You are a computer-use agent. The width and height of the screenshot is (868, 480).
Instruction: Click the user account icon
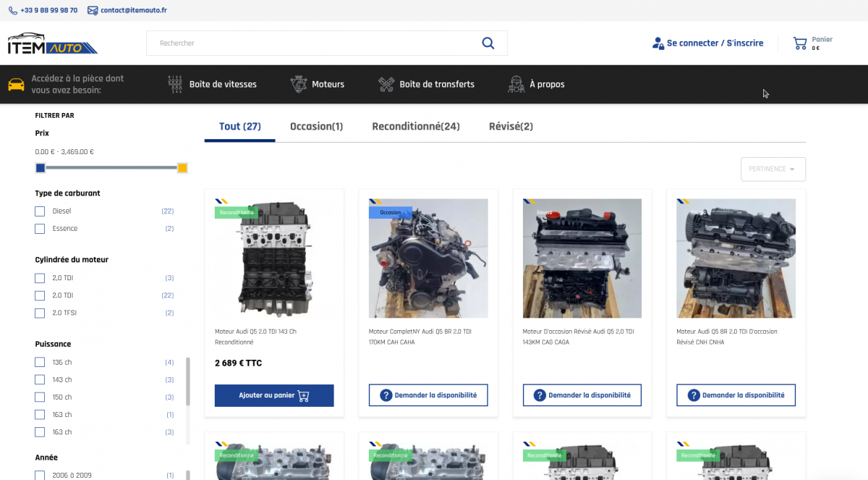point(658,43)
